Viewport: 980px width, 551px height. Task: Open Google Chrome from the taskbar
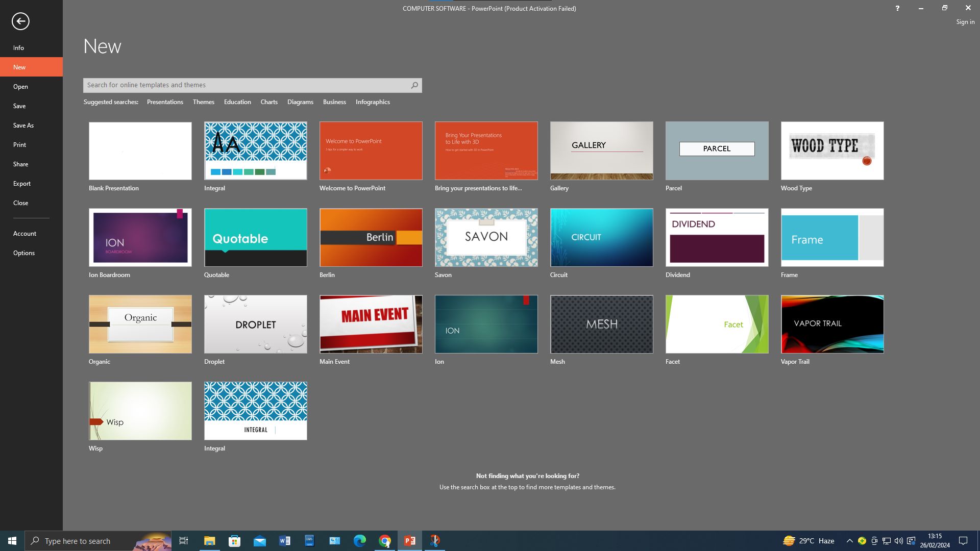tap(385, 541)
